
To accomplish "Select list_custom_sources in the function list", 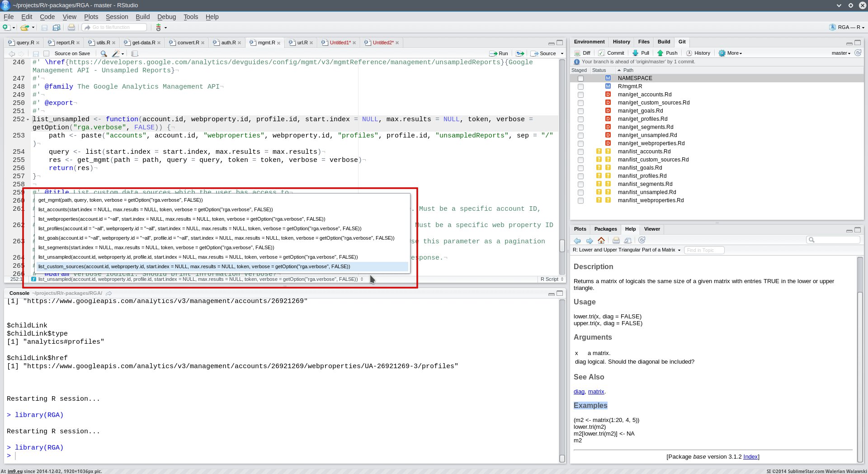I will point(222,266).
